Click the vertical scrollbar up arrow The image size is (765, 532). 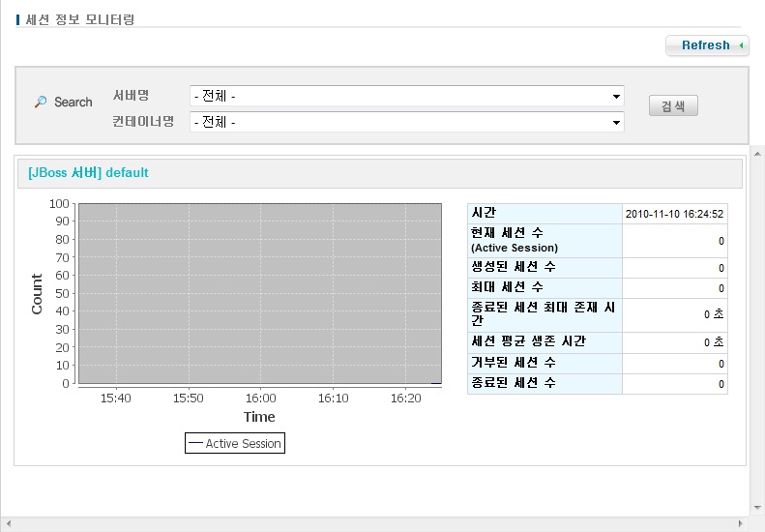click(757, 152)
